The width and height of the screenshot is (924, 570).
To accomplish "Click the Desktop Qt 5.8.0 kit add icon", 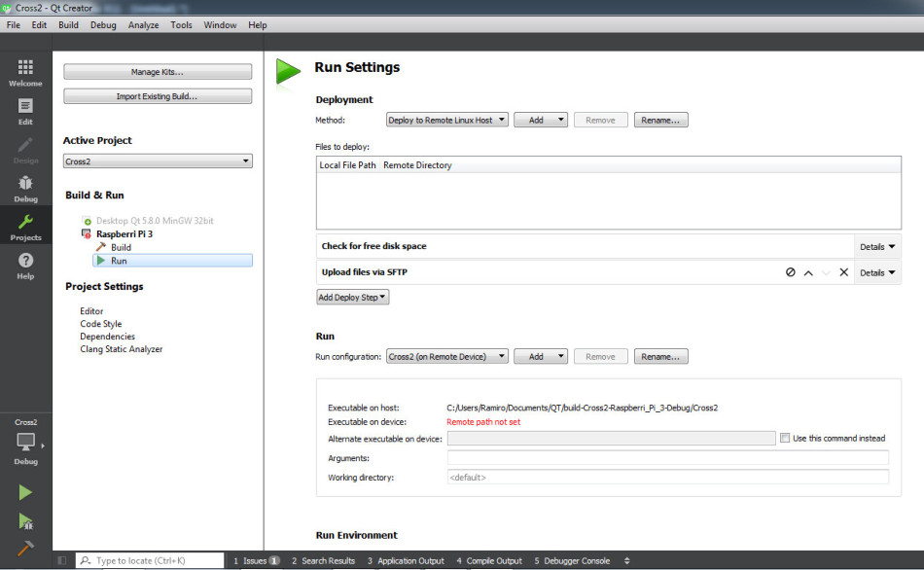I will coord(88,221).
